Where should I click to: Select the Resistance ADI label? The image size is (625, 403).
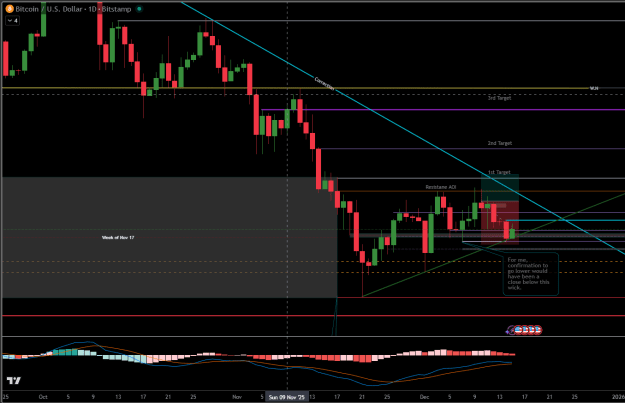tap(441, 187)
